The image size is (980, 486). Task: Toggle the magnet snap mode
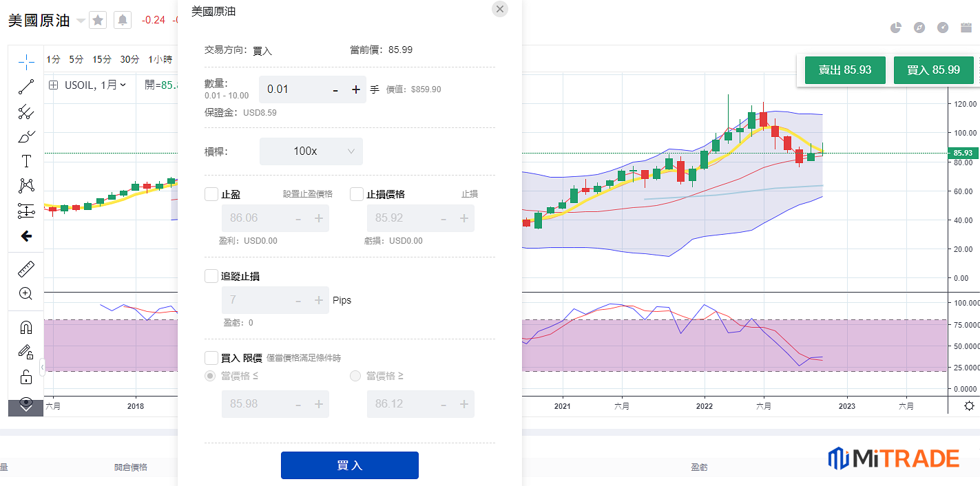tap(26, 328)
